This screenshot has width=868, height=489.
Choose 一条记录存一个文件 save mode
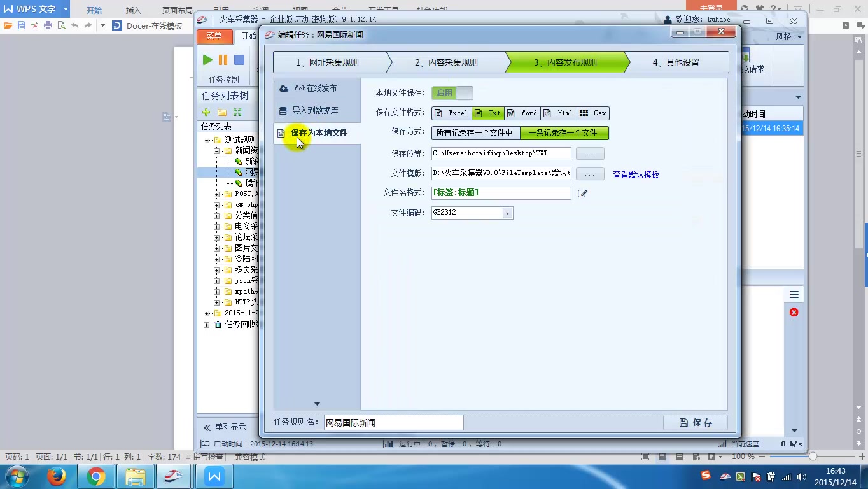coord(564,132)
